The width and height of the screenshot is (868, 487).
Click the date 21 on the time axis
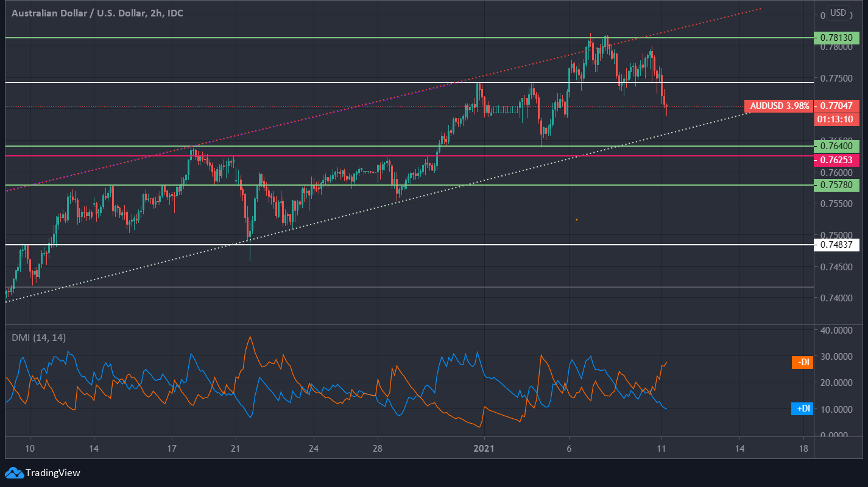[236, 449]
